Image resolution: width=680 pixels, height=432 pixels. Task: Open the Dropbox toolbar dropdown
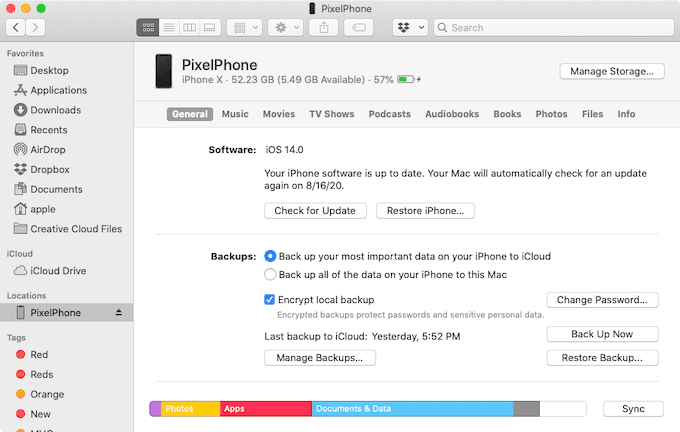click(x=410, y=28)
